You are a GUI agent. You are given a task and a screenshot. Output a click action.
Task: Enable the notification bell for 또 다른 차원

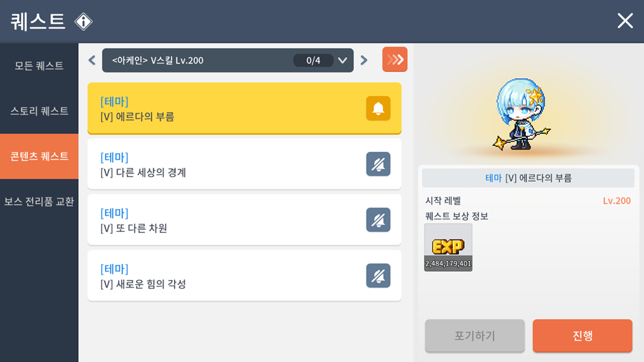point(379,220)
